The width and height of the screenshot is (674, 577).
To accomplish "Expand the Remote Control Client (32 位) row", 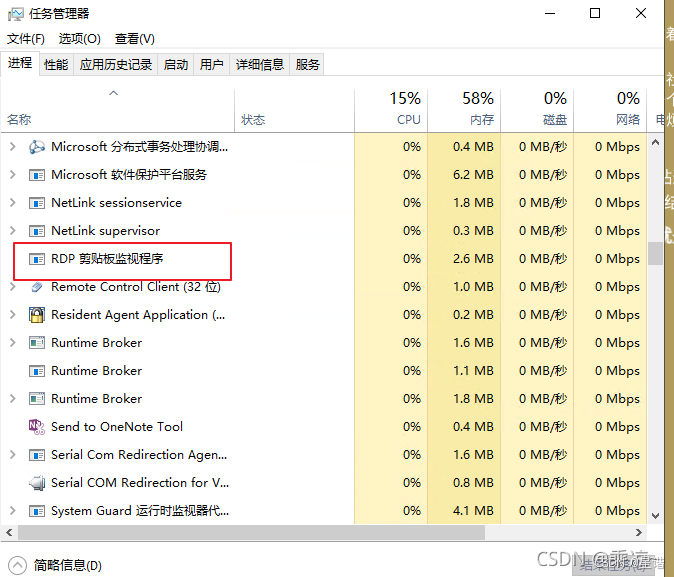I will 13,287.
